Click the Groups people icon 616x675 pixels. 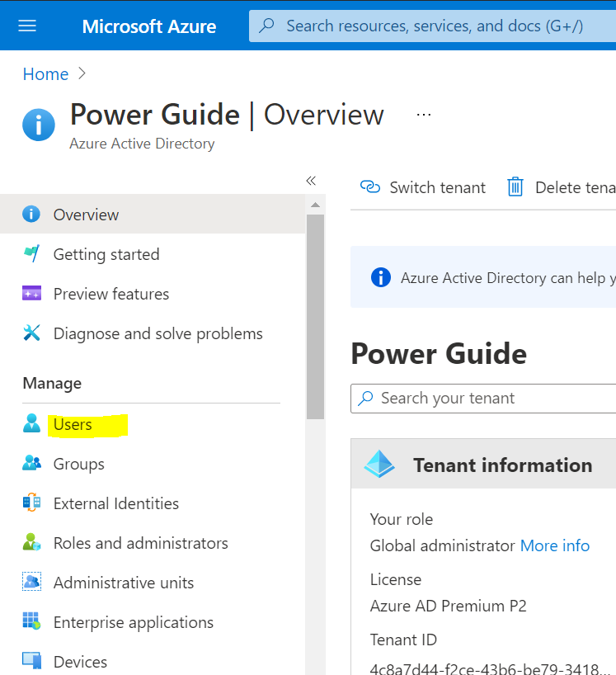pos(31,463)
